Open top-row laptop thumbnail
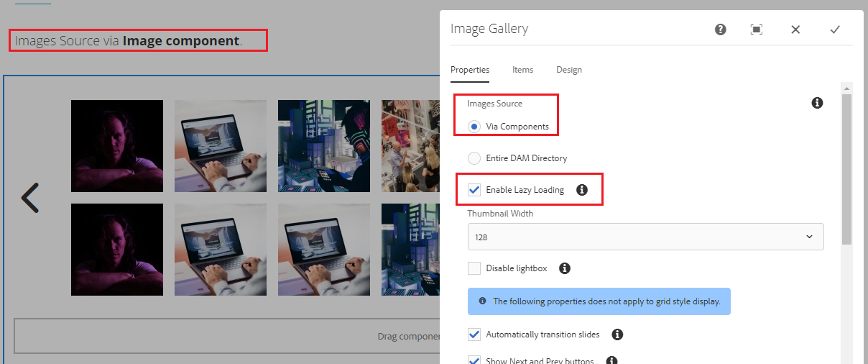The height and width of the screenshot is (364, 868). pos(221,146)
